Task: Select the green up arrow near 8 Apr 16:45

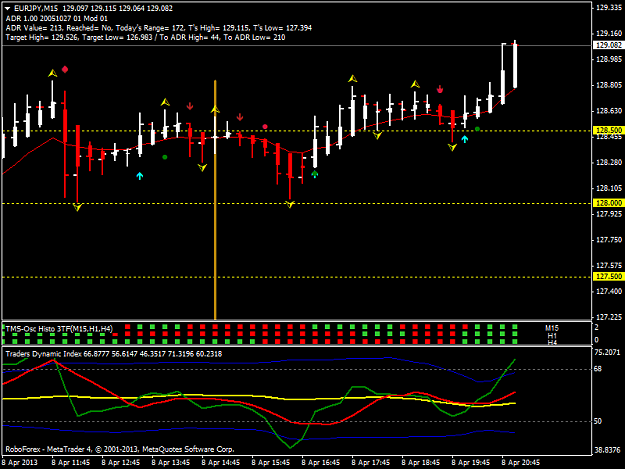Action: tap(315, 174)
